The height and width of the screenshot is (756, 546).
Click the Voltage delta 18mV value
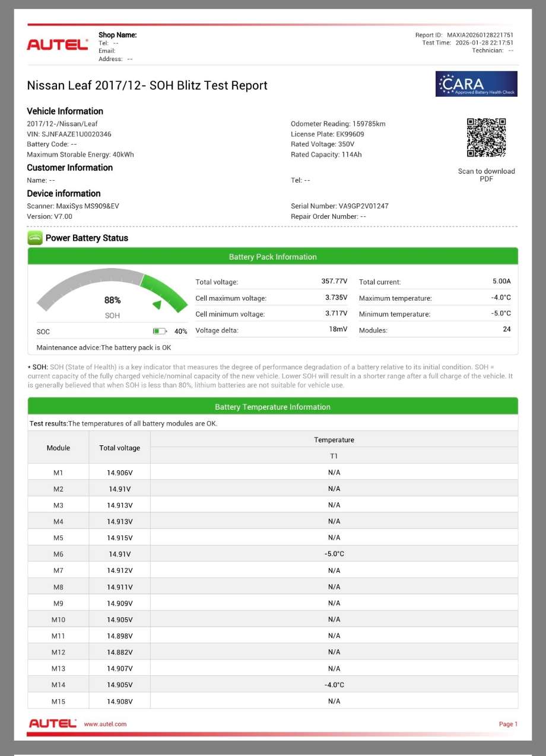[x=338, y=330]
